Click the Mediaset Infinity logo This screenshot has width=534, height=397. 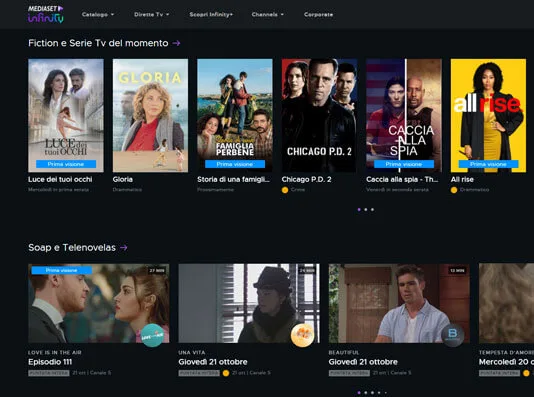pyautogui.click(x=46, y=14)
